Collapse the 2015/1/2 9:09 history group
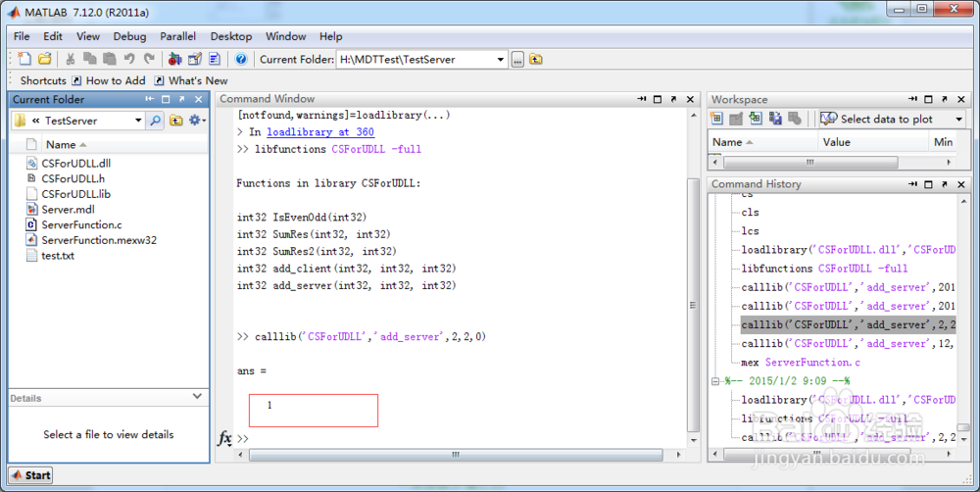This screenshot has height=492, width=980. coord(715,380)
